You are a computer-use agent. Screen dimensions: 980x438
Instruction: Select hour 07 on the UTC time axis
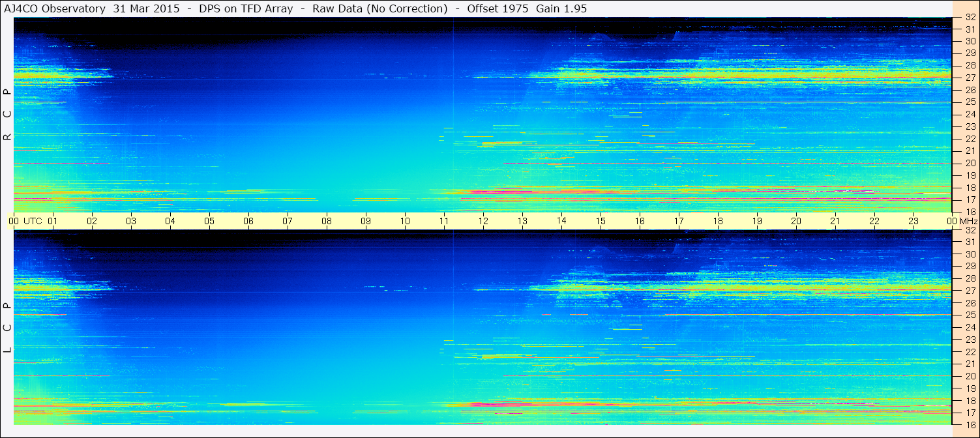coord(288,221)
